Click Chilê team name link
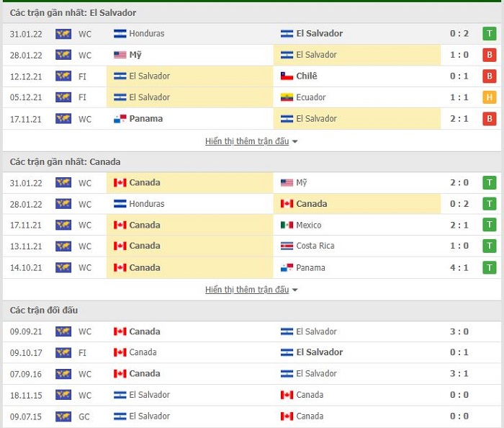Screen dimensions: 504x428 [306, 76]
